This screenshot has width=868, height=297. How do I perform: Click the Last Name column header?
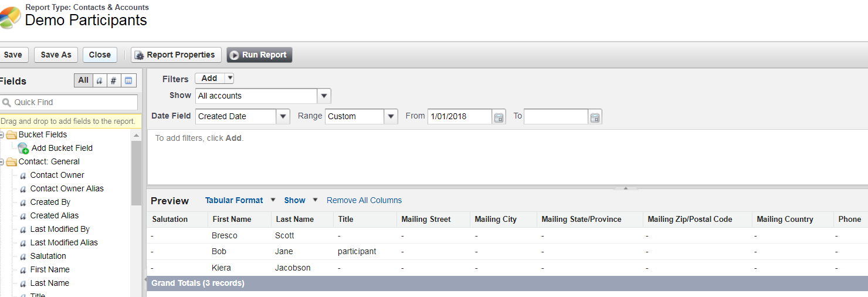click(x=302, y=220)
